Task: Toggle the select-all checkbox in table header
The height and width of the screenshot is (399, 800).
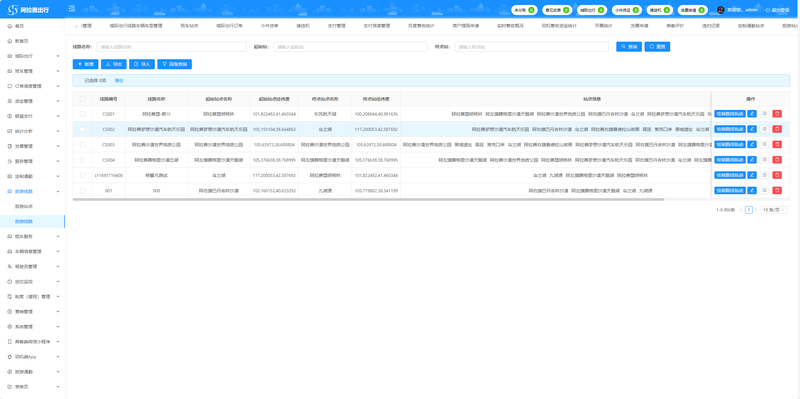Action: pos(82,99)
